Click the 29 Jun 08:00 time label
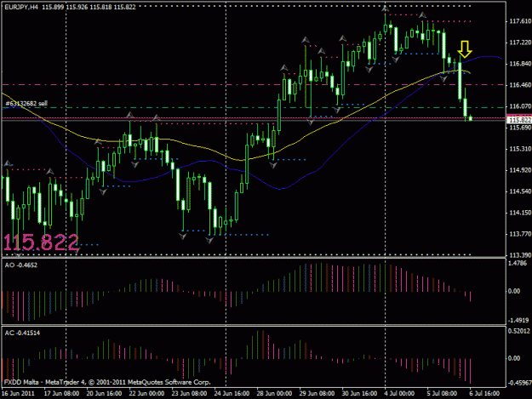The width and height of the screenshot is (532, 399). (x=317, y=394)
